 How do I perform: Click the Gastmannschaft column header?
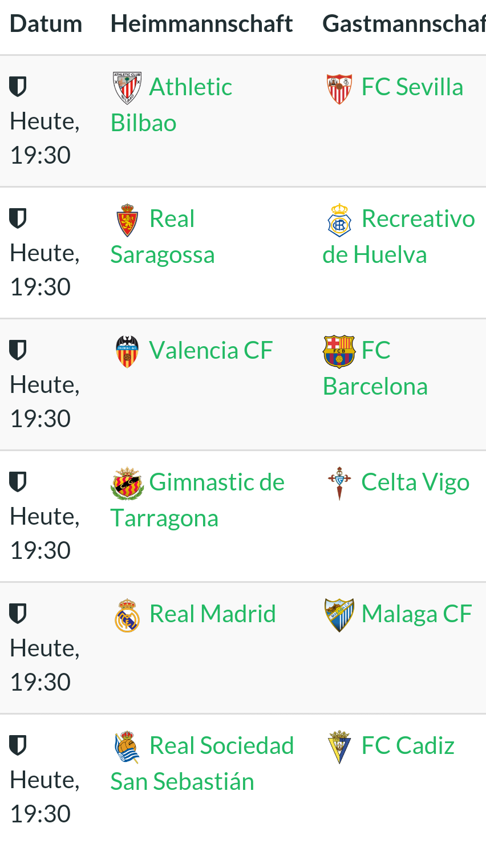click(404, 24)
